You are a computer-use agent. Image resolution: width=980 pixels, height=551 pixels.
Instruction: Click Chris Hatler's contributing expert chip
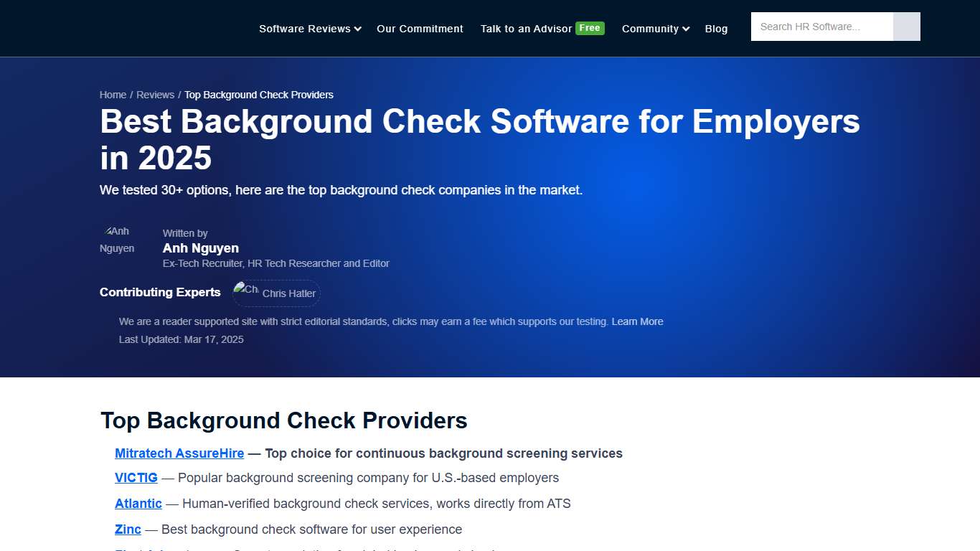coord(275,293)
